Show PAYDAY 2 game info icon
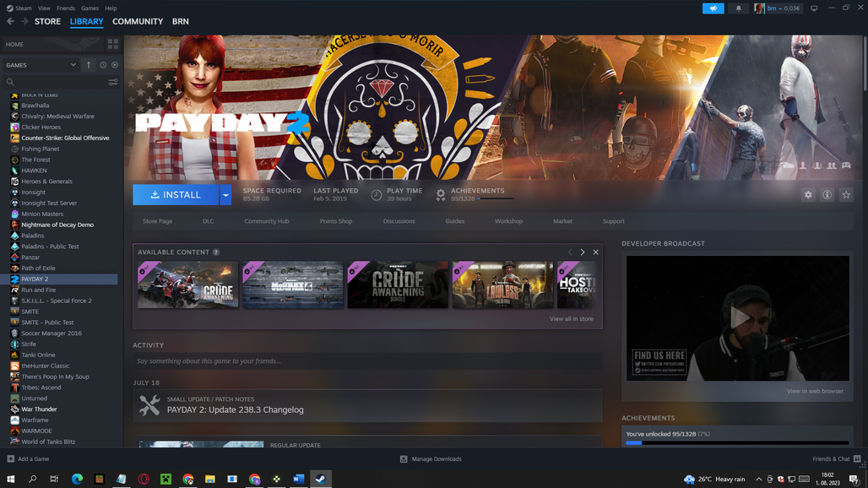Viewport: 868px width, 488px height. pyautogui.click(x=827, y=195)
